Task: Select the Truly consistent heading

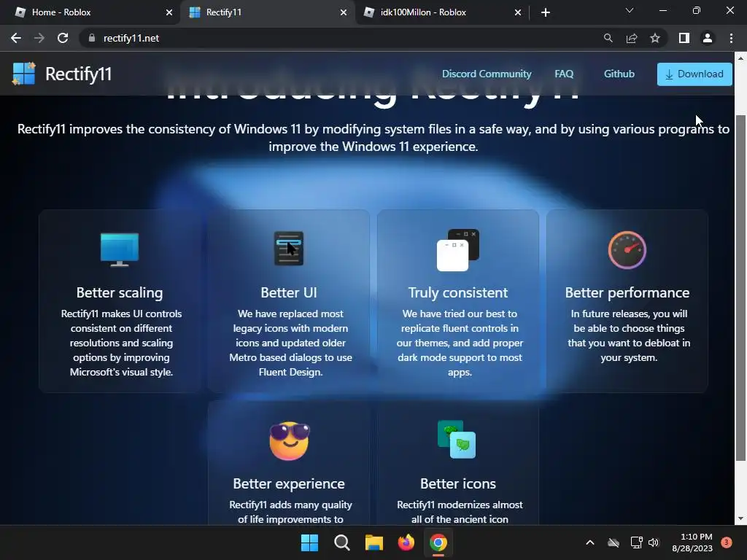Action: tap(458, 292)
